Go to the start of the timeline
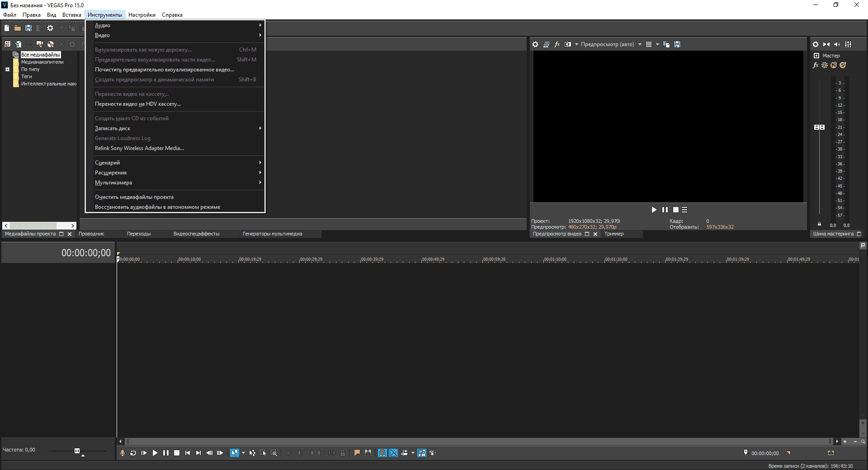 click(188, 453)
